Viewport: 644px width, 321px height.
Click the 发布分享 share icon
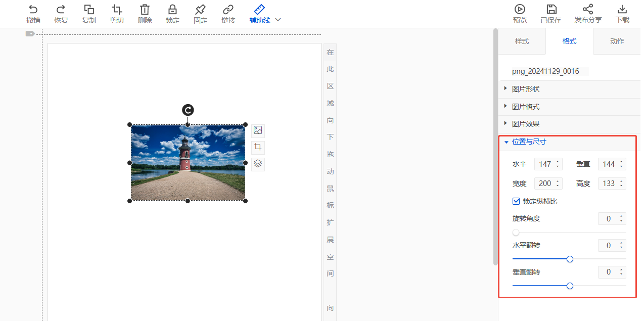(588, 9)
